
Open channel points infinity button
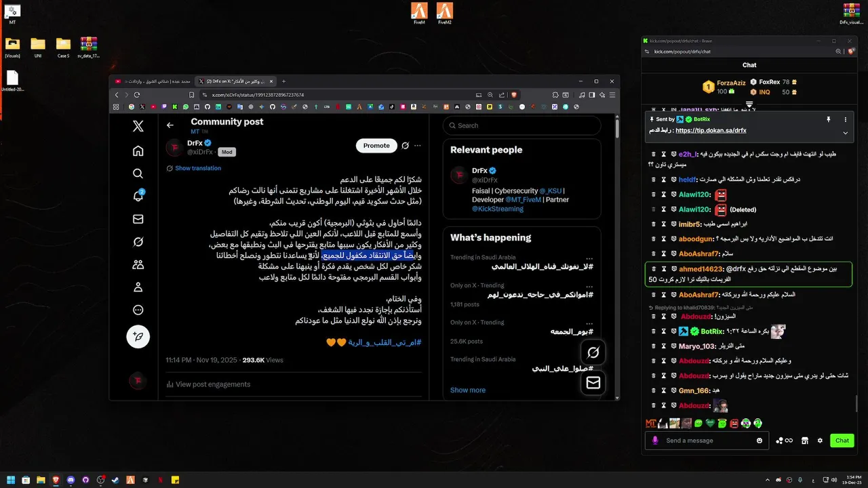785,441
